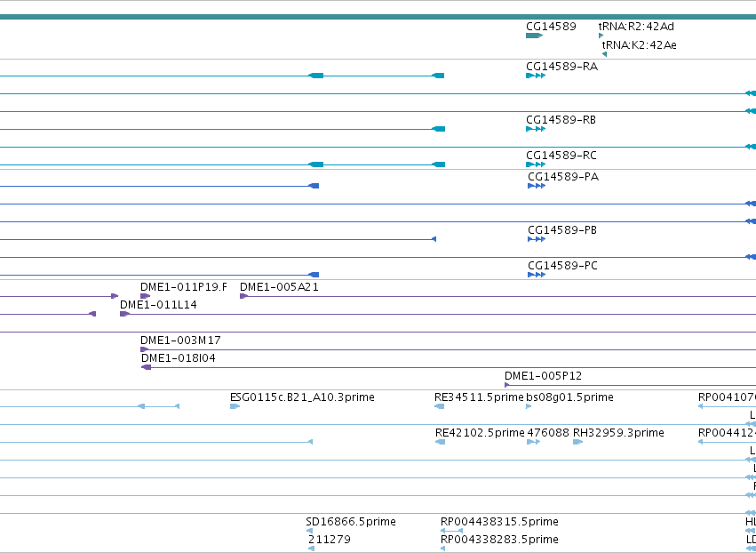Open the tRNA:R2:42Ad label
Screen dimensions: 756x553
pos(636,27)
